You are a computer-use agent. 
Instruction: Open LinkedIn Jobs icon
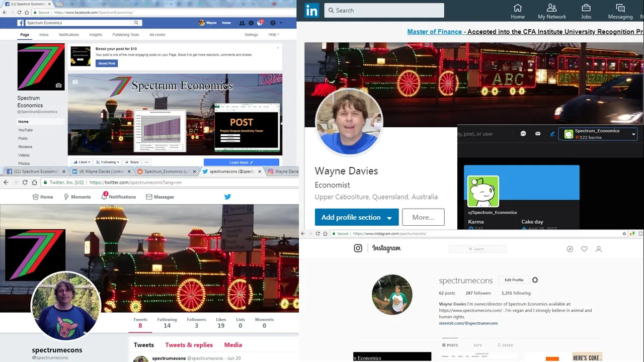pos(586,8)
